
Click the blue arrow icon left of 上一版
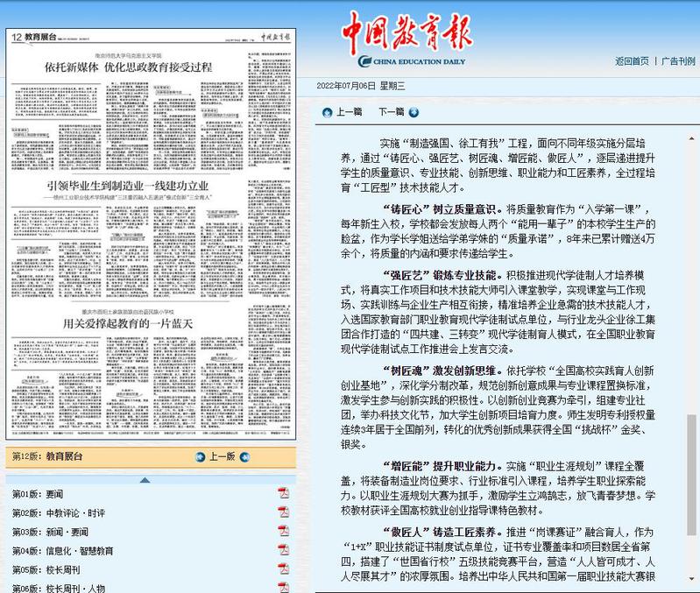[x=200, y=457]
